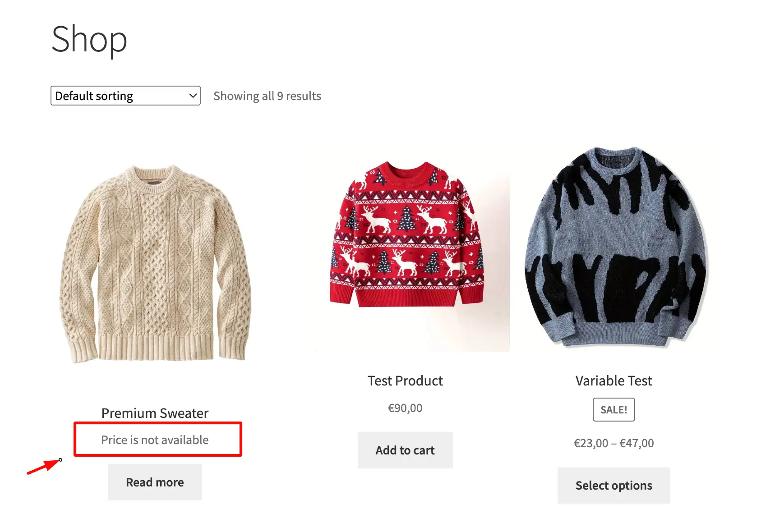Click the €23,00 – €47,00 price range
The image size is (775, 532).
[x=614, y=443]
